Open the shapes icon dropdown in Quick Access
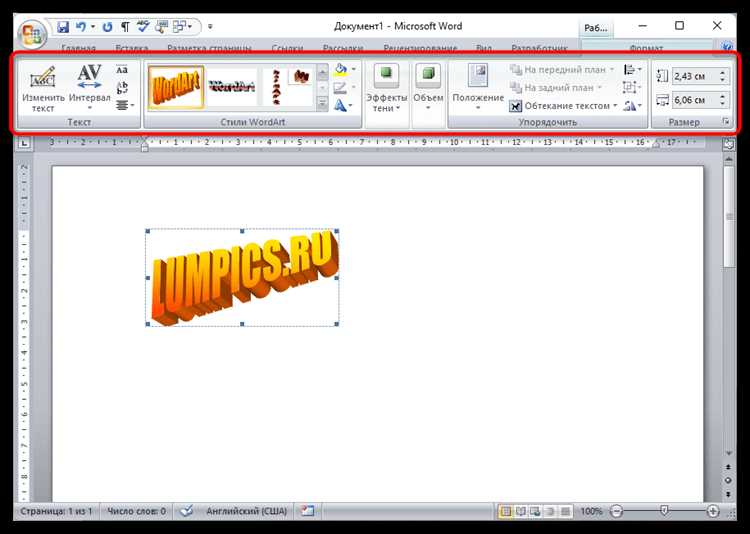The image size is (750, 534). click(182, 27)
